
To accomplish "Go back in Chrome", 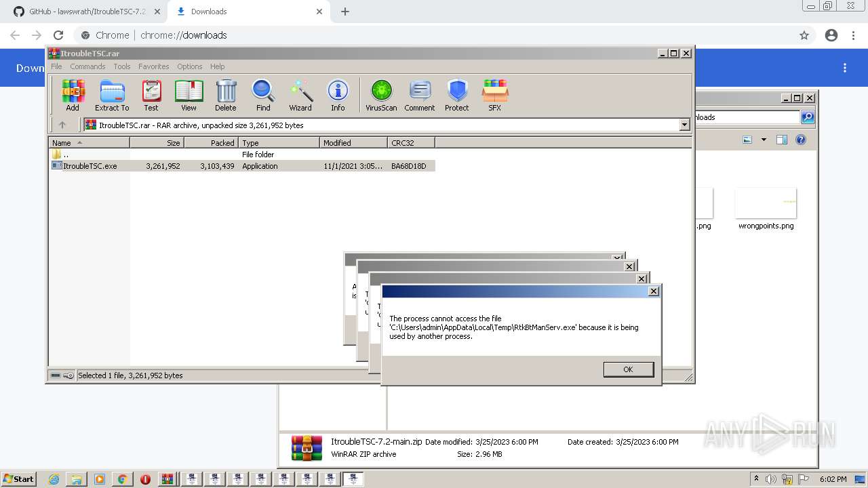I will 15,35.
